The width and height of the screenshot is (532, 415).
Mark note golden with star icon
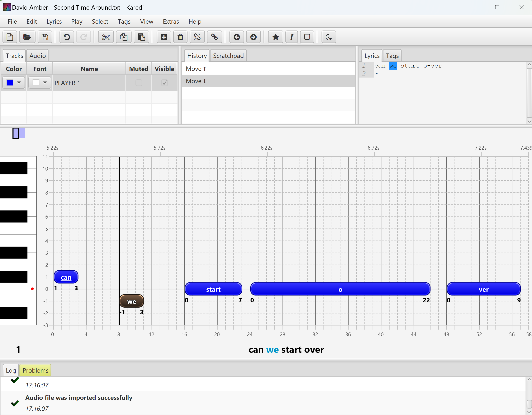[x=276, y=37]
